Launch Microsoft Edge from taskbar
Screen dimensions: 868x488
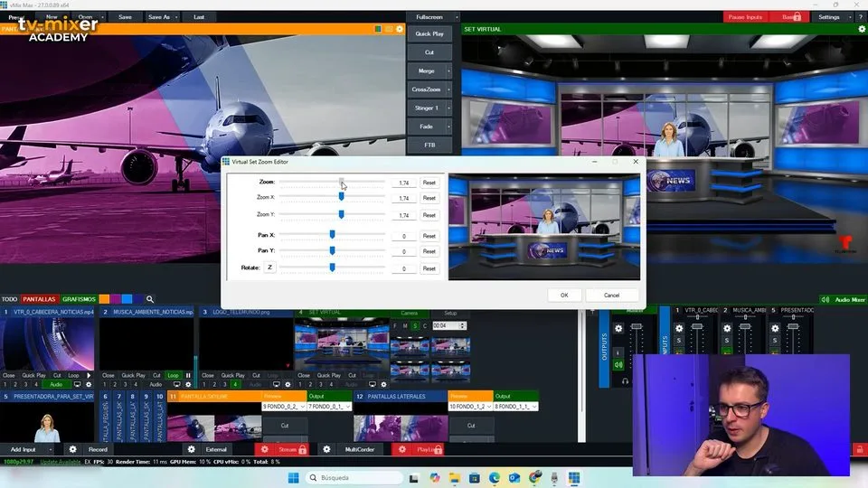[x=495, y=477]
